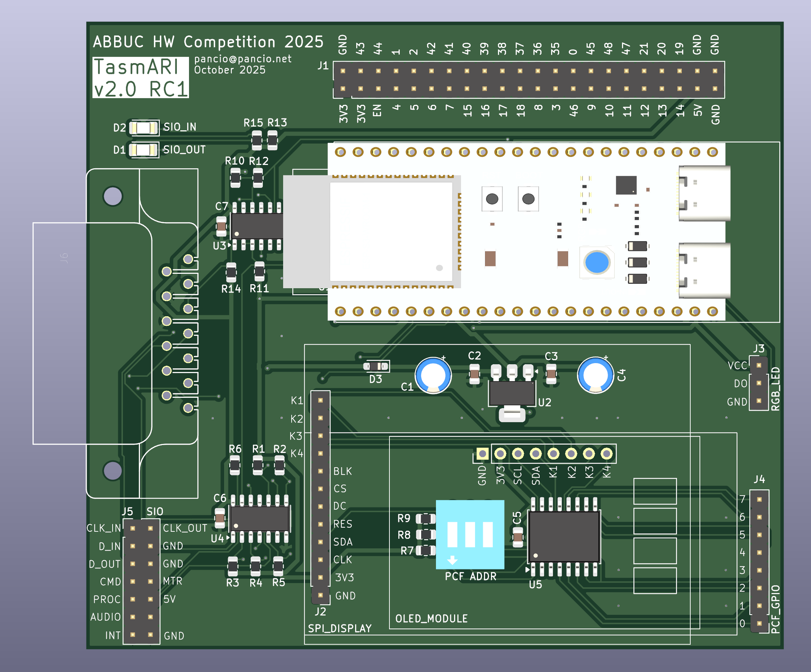Select the U4 IC package
Image resolution: width=811 pixels, height=672 pixels.
pyautogui.click(x=260, y=518)
